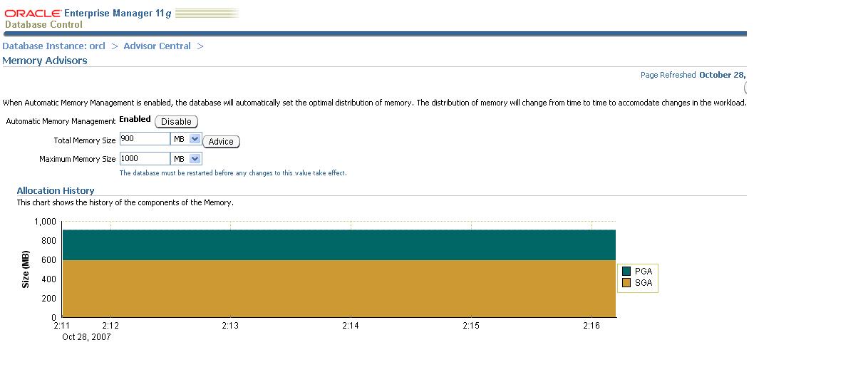Click the partially visible button under refresh date
Screen dimensions: 868x392
pos(745,88)
